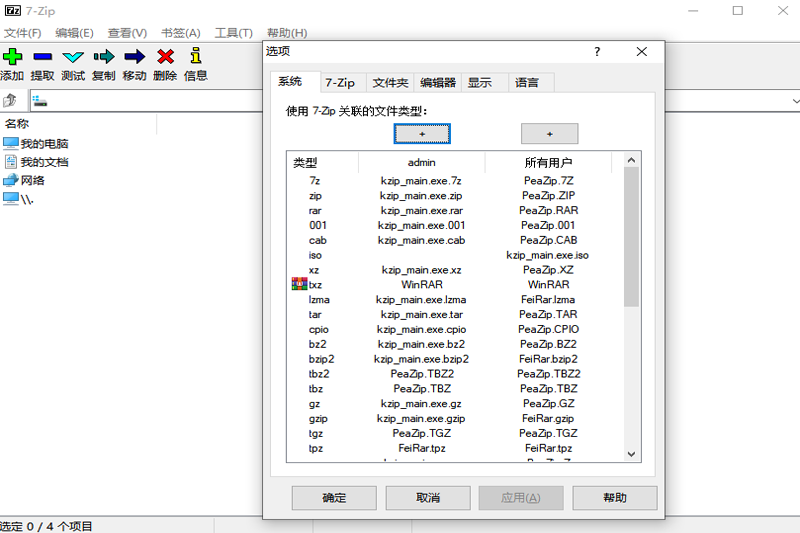The height and width of the screenshot is (533, 800).
Task: Click the Move (移动) arrow icon
Action: coord(135,57)
